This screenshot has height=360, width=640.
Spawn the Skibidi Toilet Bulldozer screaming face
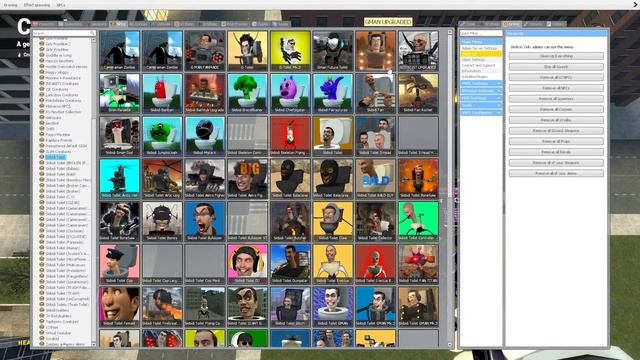click(205, 221)
